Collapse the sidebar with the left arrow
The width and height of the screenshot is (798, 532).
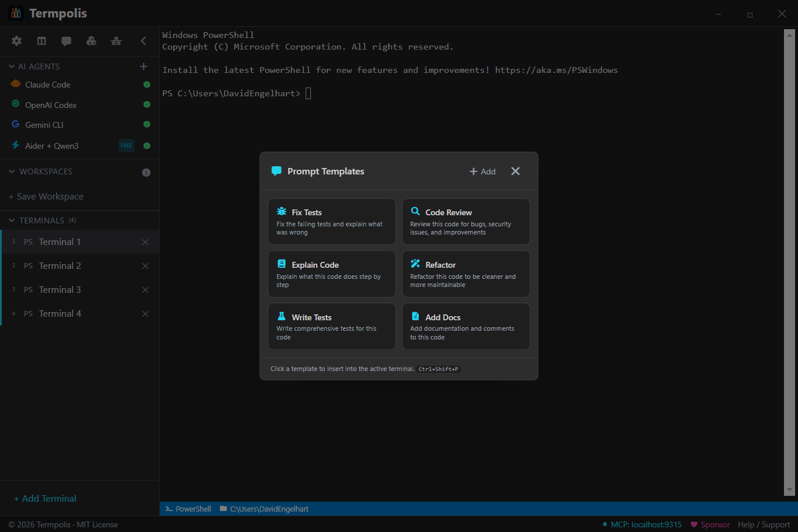tap(143, 41)
